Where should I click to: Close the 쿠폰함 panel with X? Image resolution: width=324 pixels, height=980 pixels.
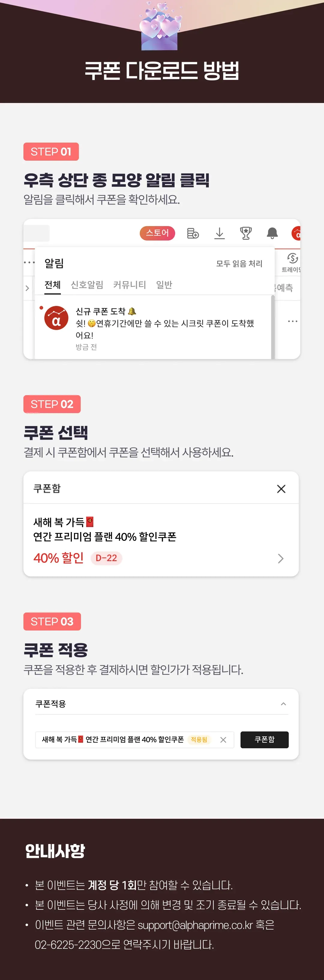coord(281,489)
